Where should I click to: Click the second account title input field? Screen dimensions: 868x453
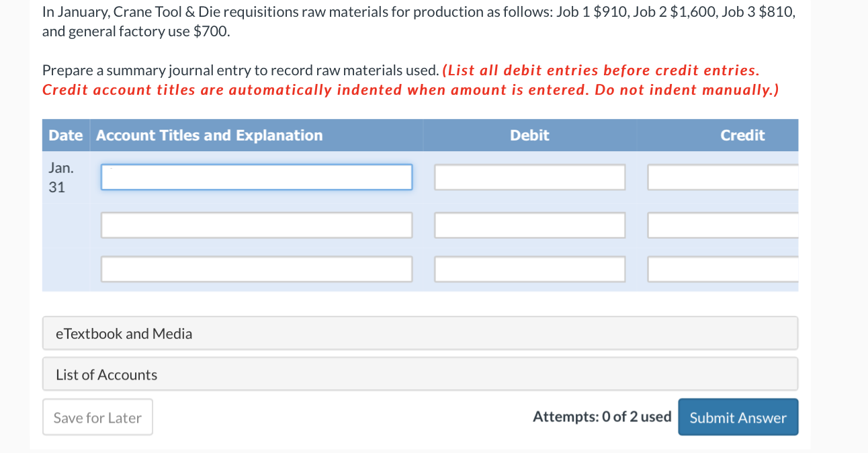[x=256, y=224]
